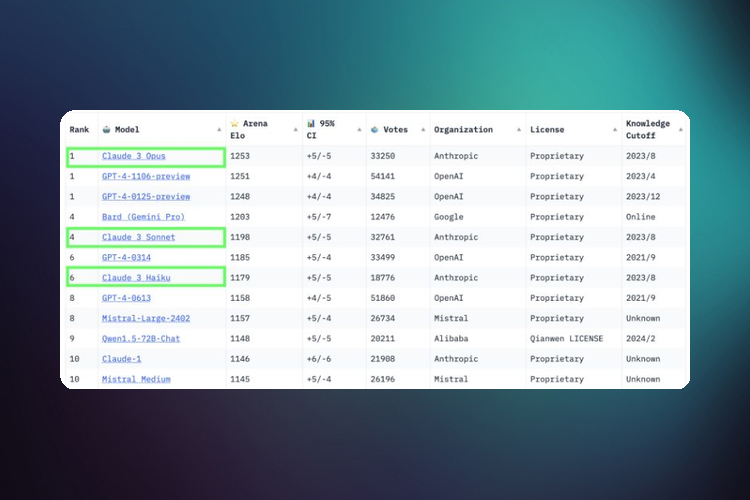Select the Elo value 1248
This screenshot has width=750, height=500.
(x=240, y=197)
